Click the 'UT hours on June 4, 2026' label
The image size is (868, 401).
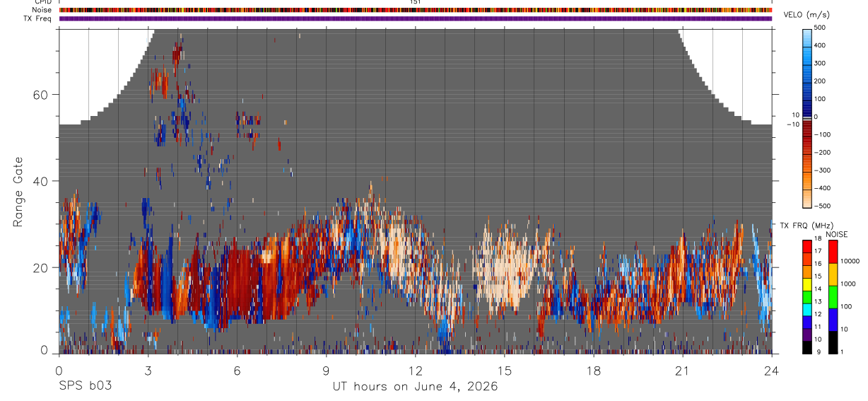pos(415,386)
